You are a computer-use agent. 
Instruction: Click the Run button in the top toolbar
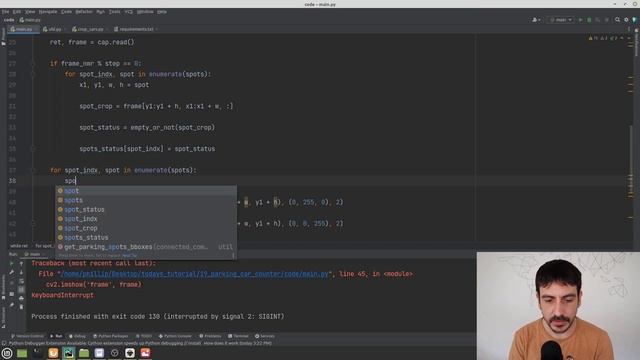click(580, 20)
